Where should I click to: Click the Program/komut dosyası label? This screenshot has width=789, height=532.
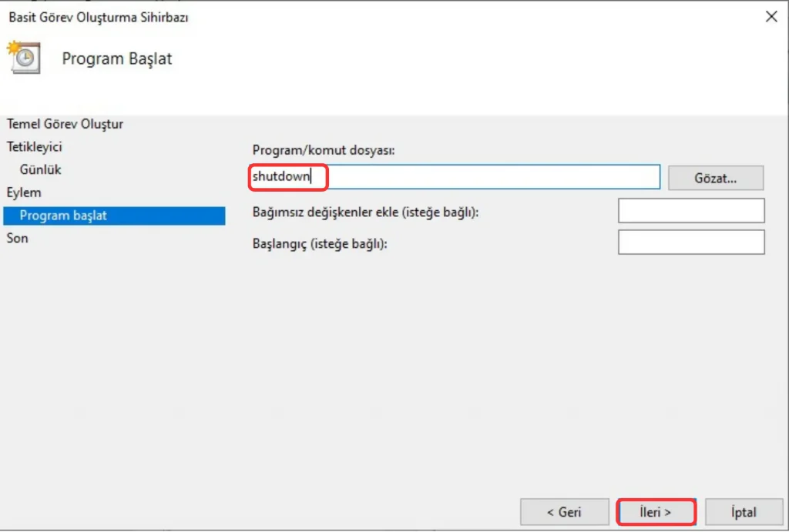pyautogui.click(x=323, y=151)
